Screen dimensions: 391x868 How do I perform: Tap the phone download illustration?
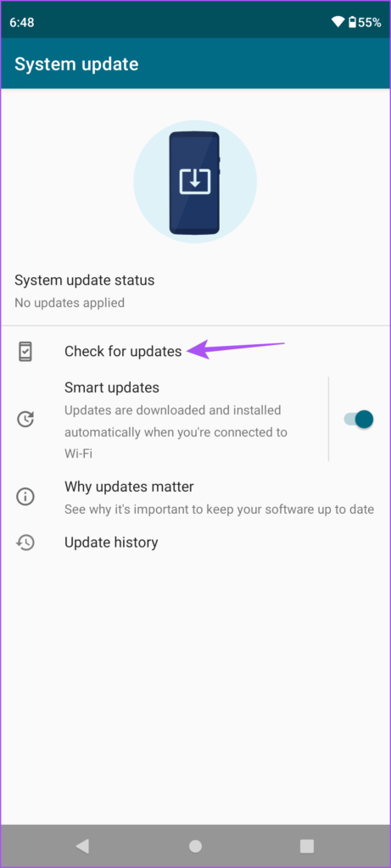195,182
